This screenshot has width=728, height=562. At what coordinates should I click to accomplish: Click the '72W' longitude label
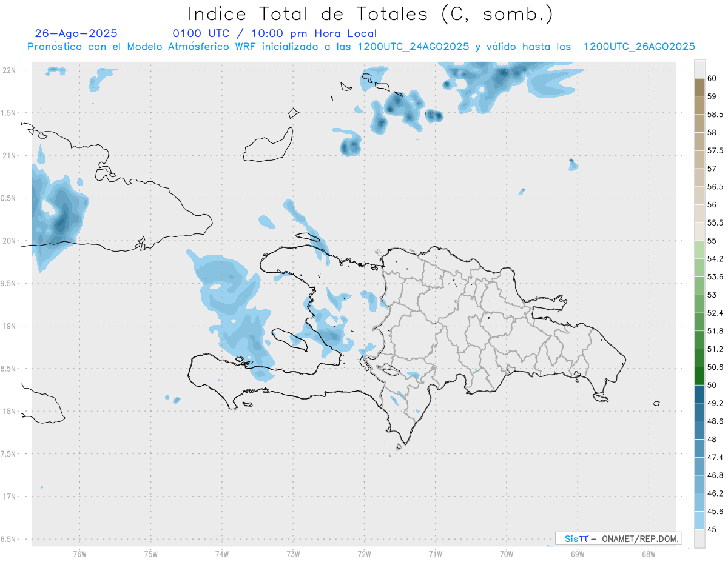pos(364,554)
